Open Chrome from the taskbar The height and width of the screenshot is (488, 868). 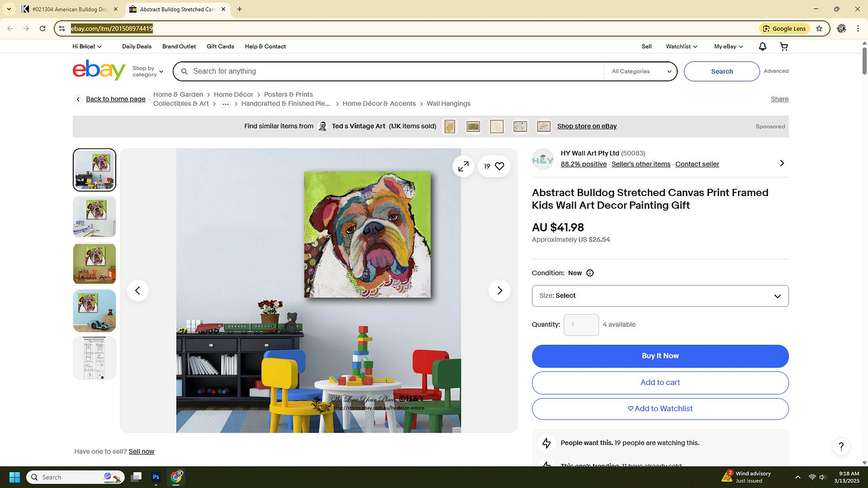[176, 477]
